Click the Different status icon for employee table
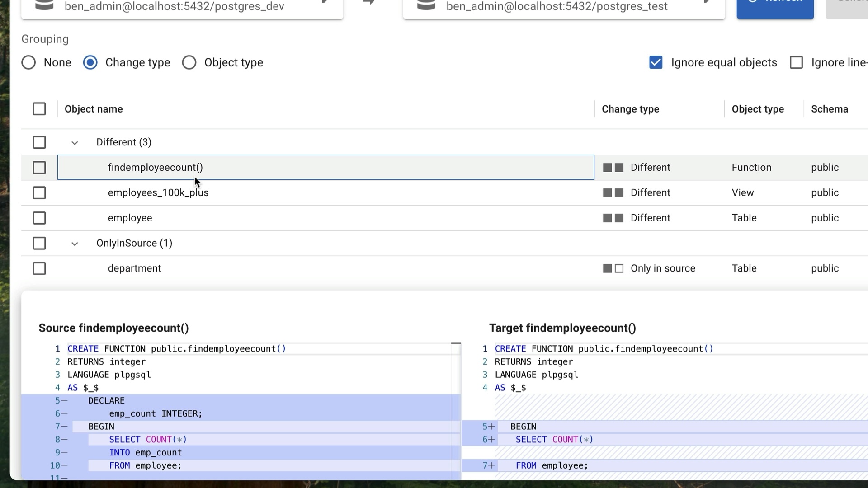Viewport: 868px width, 488px height. pyautogui.click(x=613, y=218)
